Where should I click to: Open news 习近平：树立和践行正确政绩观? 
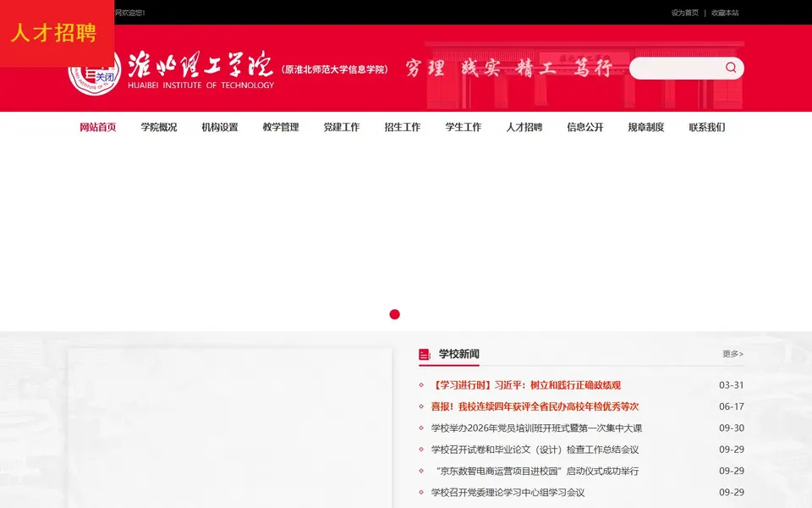[x=525, y=385]
